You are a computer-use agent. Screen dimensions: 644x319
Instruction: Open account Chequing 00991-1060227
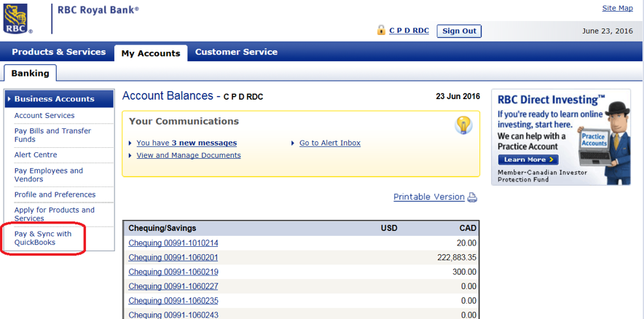[173, 286]
